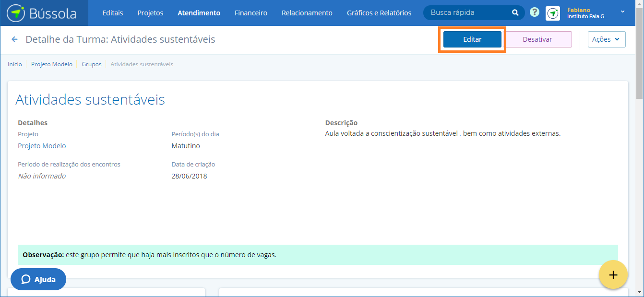Click the Desativar button

tap(537, 39)
